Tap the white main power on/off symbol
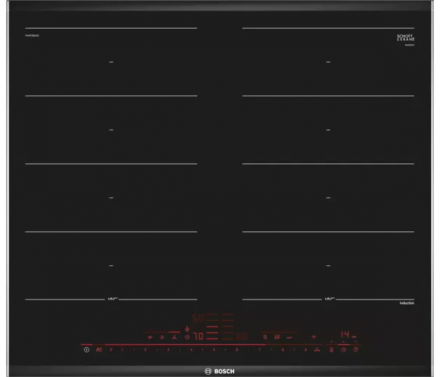The image size is (440, 377). coord(87,350)
